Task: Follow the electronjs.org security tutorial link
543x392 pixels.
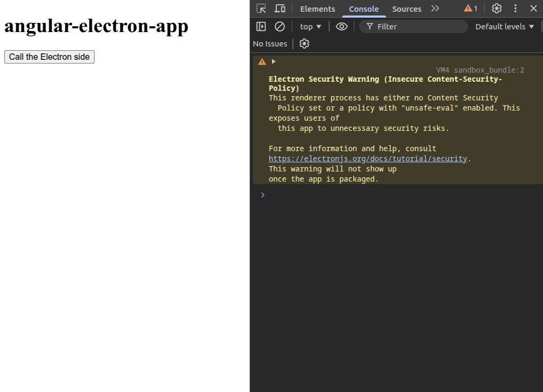Action: point(368,159)
